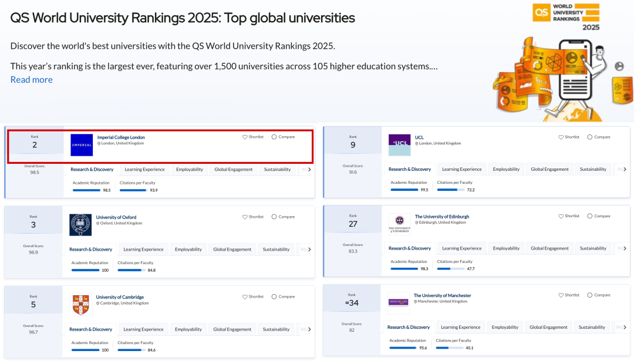Viewport: 634px width, 364px height.
Task: Open University of Cambridge name link
Action: click(x=120, y=297)
